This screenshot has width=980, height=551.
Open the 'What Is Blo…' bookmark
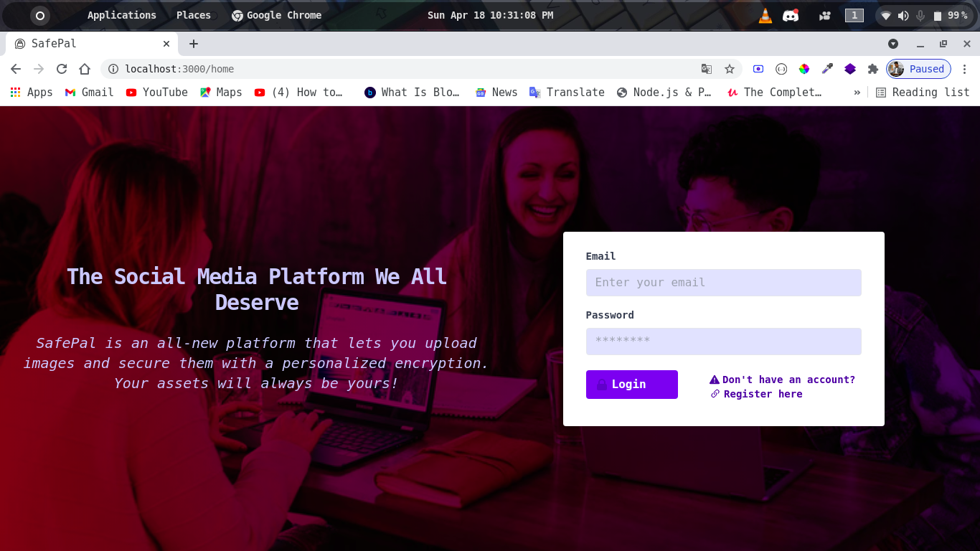tap(412, 92)
